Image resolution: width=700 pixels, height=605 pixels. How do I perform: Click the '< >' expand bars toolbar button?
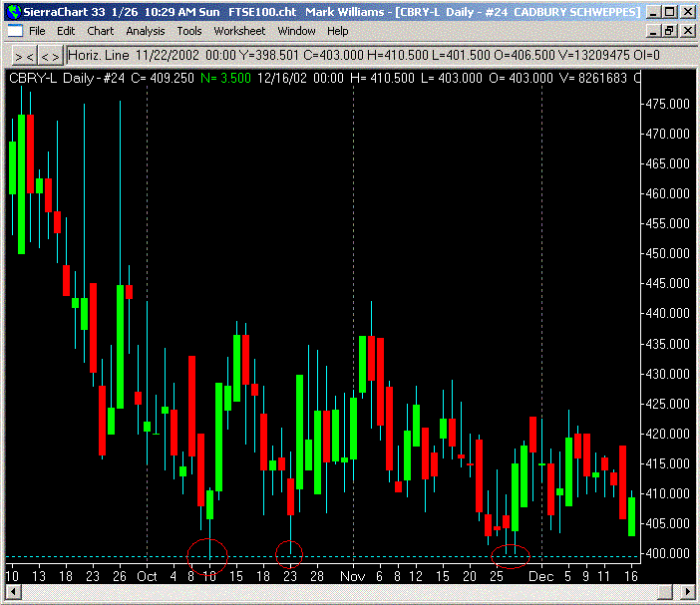click(49, 57)
